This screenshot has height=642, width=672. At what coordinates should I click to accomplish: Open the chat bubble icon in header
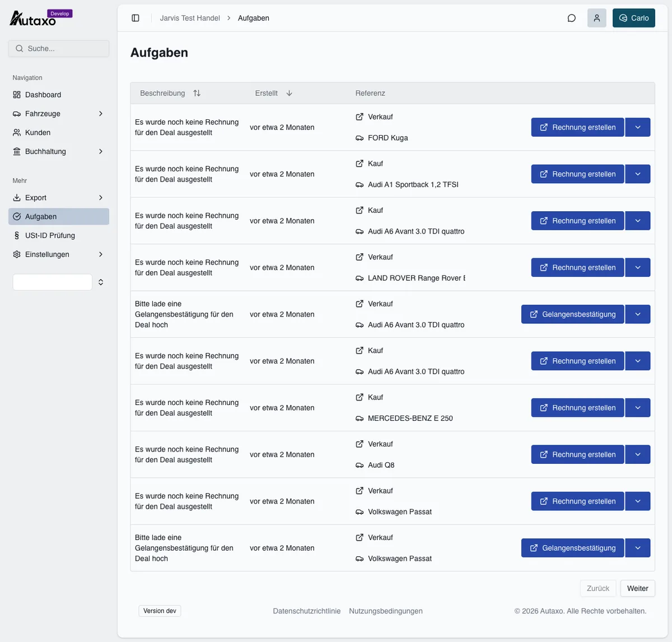pyautogui.click(x=571, y=18)
